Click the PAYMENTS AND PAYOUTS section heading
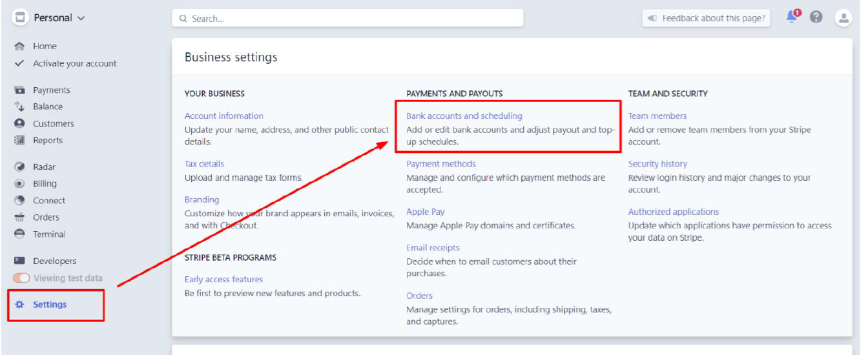 455,94
